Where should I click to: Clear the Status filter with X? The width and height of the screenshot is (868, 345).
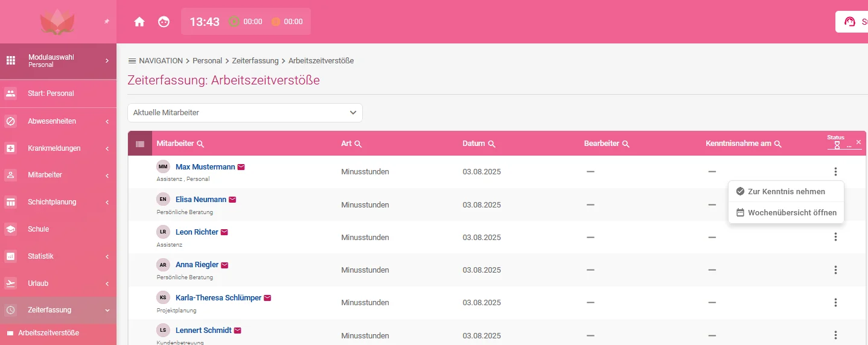(x=858, y=142)
